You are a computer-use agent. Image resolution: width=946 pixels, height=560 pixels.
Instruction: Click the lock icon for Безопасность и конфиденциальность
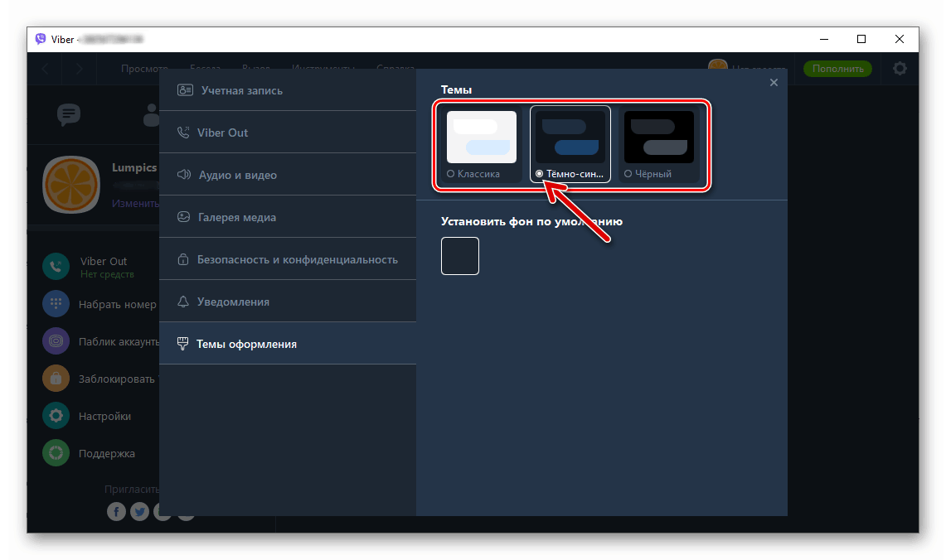pyautogui.click(x=182, y=259)
